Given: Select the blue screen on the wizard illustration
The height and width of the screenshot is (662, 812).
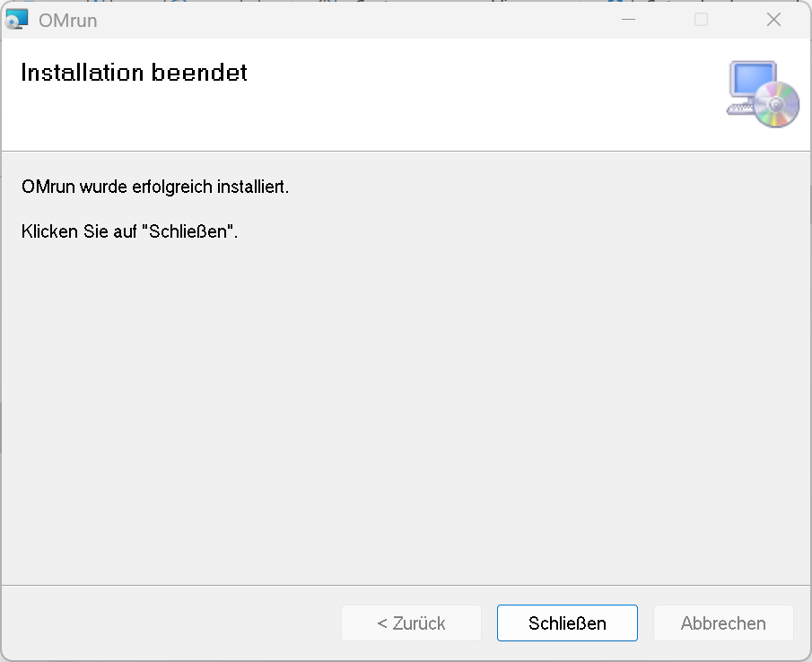Looking at the screenshot, I should 754,79.
